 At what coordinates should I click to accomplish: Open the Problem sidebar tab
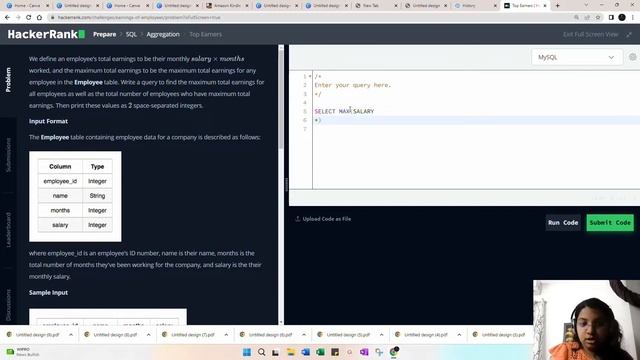click(8, 80)
